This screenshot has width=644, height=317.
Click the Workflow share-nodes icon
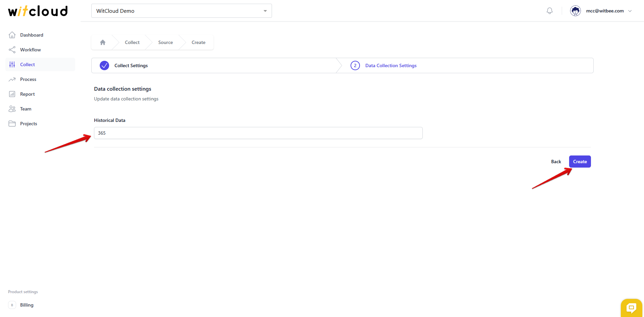pos(12,50)
